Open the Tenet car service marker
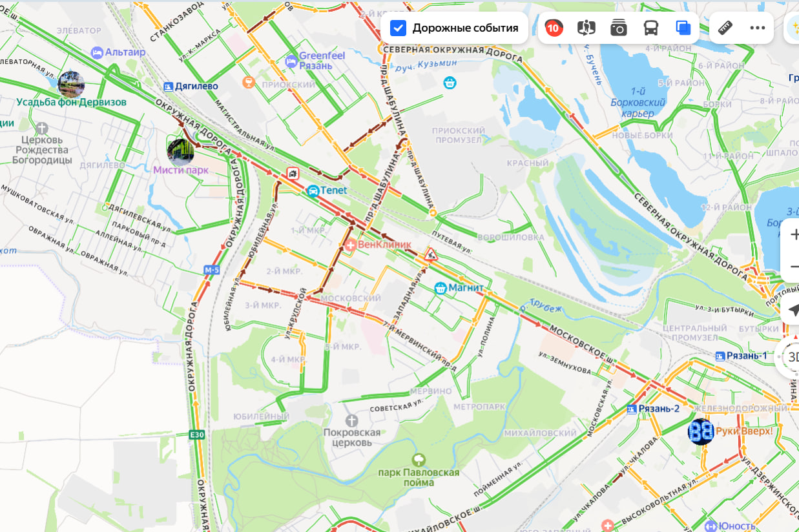799x532 pixels. tap(313, 190)
